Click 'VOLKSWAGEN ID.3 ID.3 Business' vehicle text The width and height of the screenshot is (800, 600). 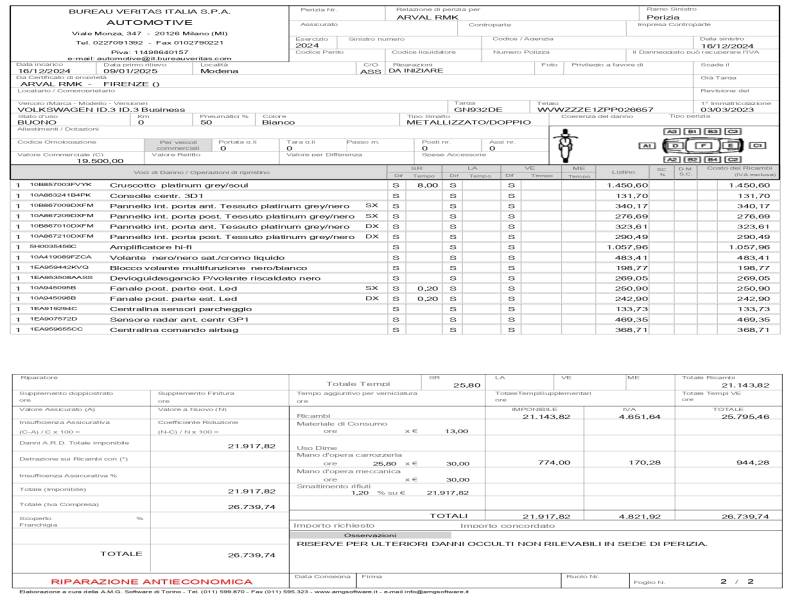[x=101, y=110]
